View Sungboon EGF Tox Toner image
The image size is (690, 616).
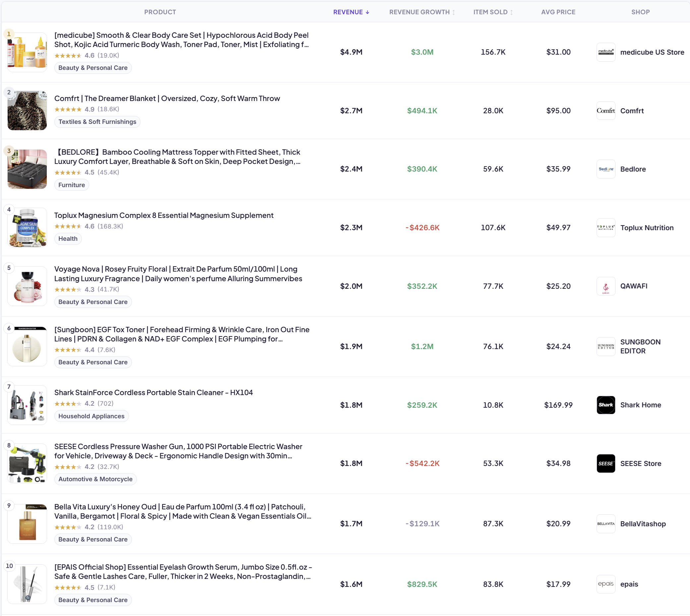tap(27, 346)
